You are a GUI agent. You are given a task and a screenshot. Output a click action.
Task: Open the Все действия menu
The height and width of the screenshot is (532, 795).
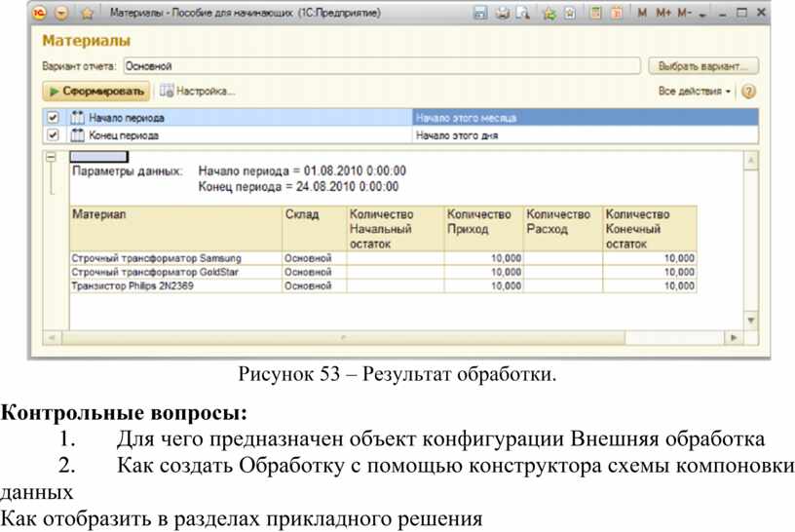[694, 92]
